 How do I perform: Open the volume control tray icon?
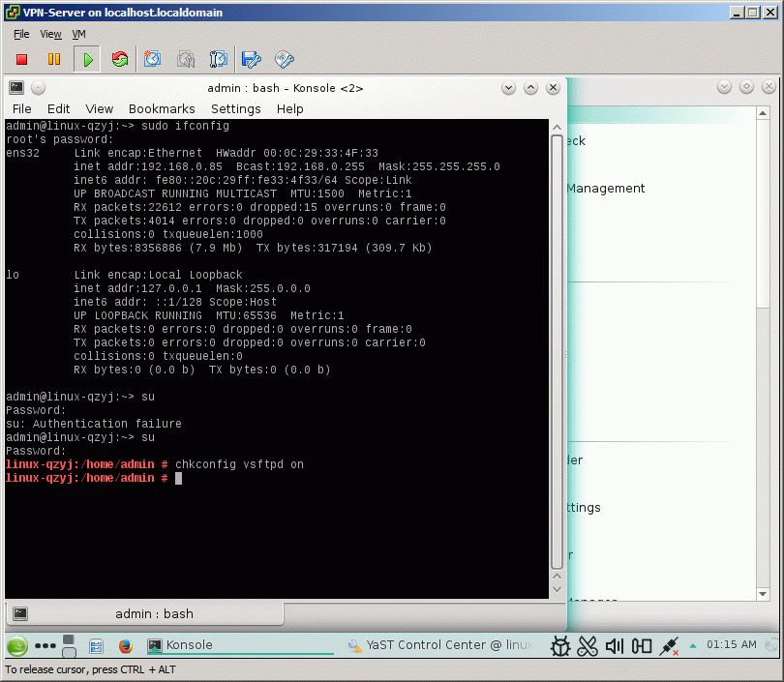pos(615,646)
